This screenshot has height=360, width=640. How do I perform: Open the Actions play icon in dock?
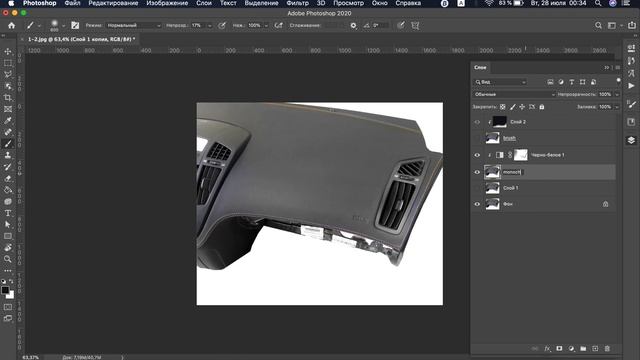click(631, 86)
